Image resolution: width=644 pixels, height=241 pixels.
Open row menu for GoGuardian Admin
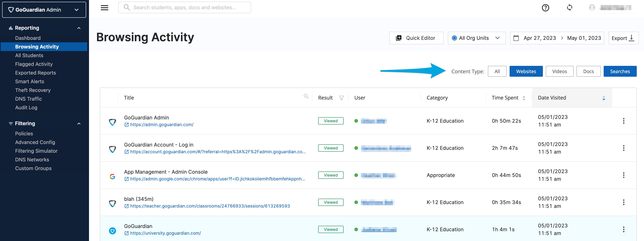pos(624,121)
